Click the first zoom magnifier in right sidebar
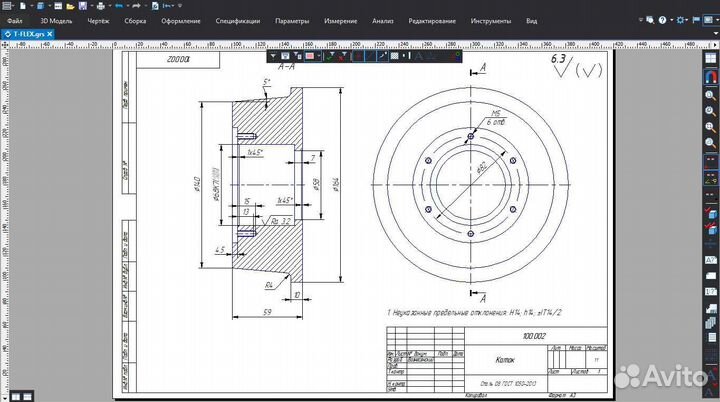Screen dimensions: 720x402 (x=710, y=95)
